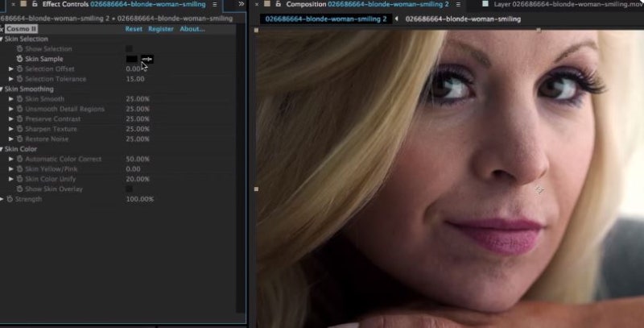This screenshot has height=328, width=644.
Task: Toggle stopwatch for Skin Smooth
Action: point(19,99)
